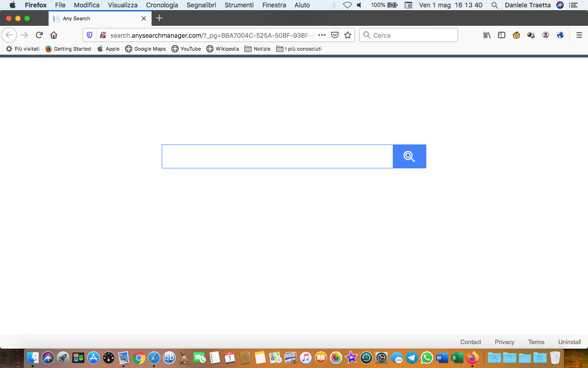Click the Privacy footer link
Viewport: 588px width, 368px height.
(504, 342)
